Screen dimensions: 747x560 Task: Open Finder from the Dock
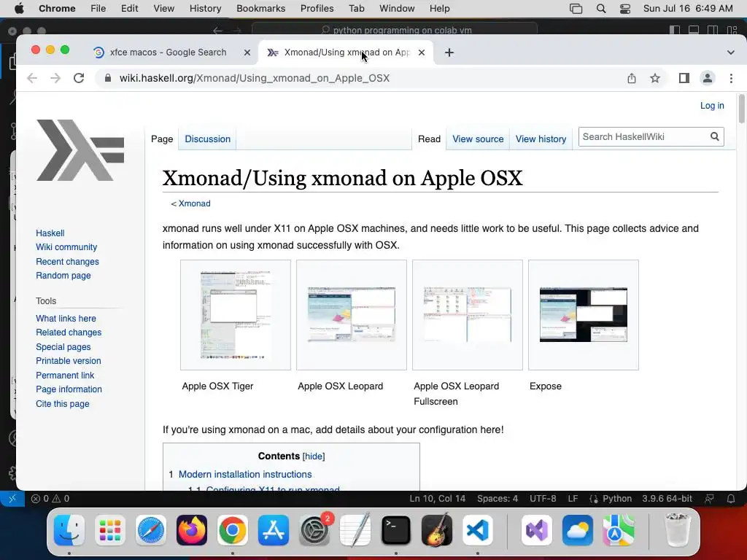click(69, 530)
